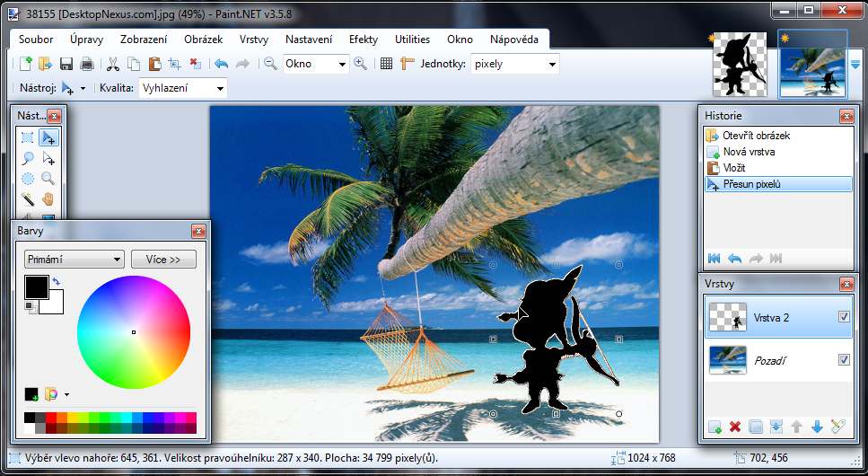
Task: Delete layer with red X icon
Action: pos(735,427)
